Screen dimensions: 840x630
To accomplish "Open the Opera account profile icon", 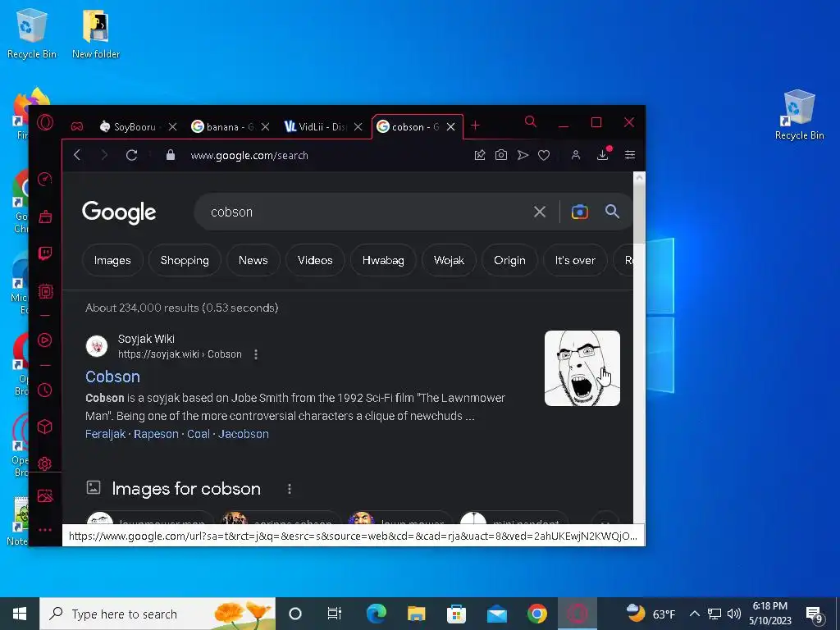I will [576, 155].
